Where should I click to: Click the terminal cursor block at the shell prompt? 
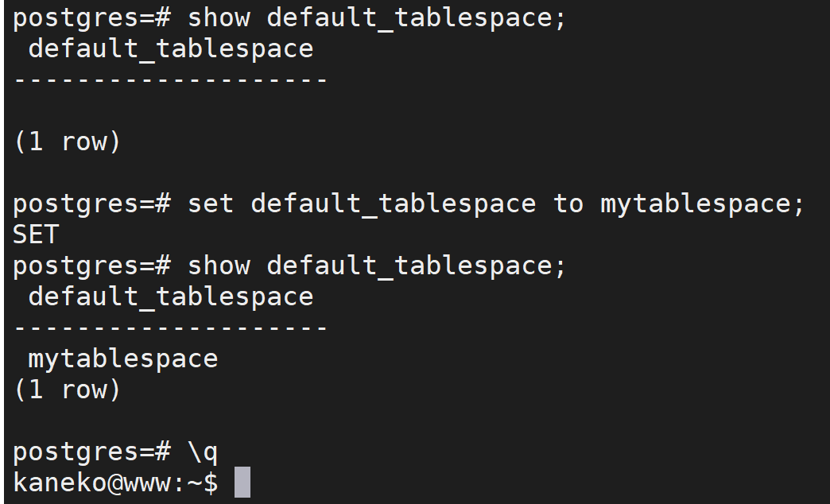(242, 483)
